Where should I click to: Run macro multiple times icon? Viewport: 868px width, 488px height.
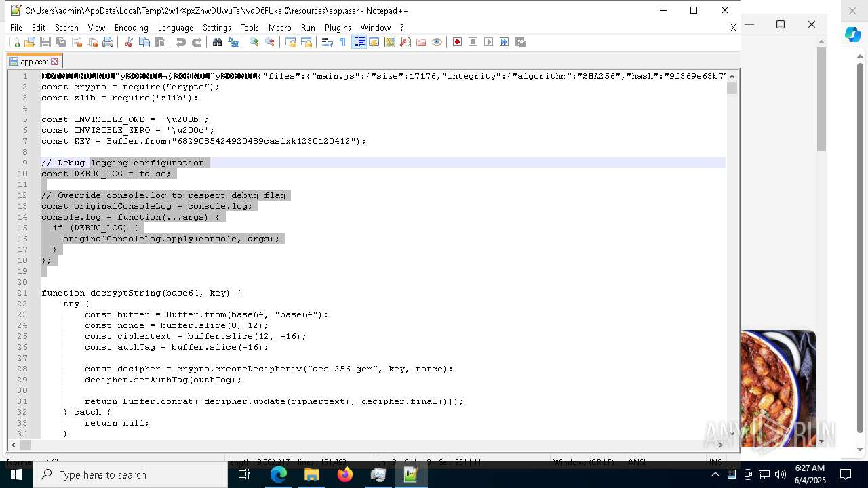click(505, 42)
